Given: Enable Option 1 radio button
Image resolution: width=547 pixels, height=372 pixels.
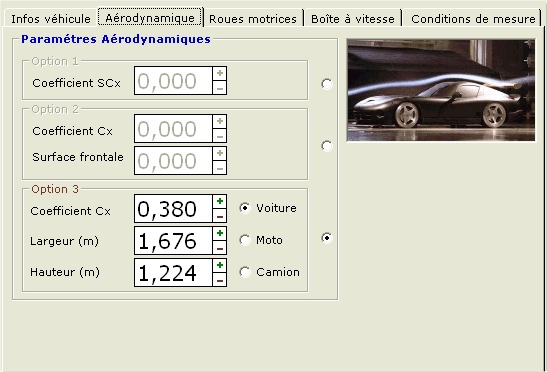Looking at the screenshot, I should tap(327, 84).
